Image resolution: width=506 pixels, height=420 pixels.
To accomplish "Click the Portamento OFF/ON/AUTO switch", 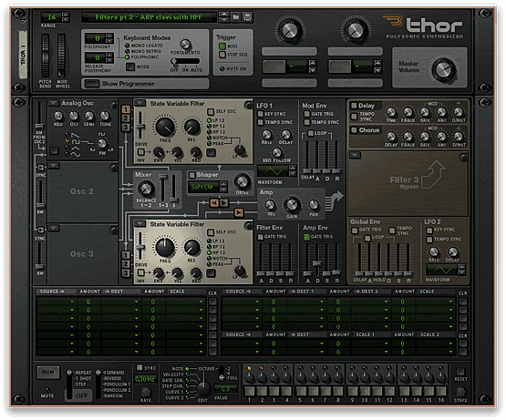I will 186,61.
